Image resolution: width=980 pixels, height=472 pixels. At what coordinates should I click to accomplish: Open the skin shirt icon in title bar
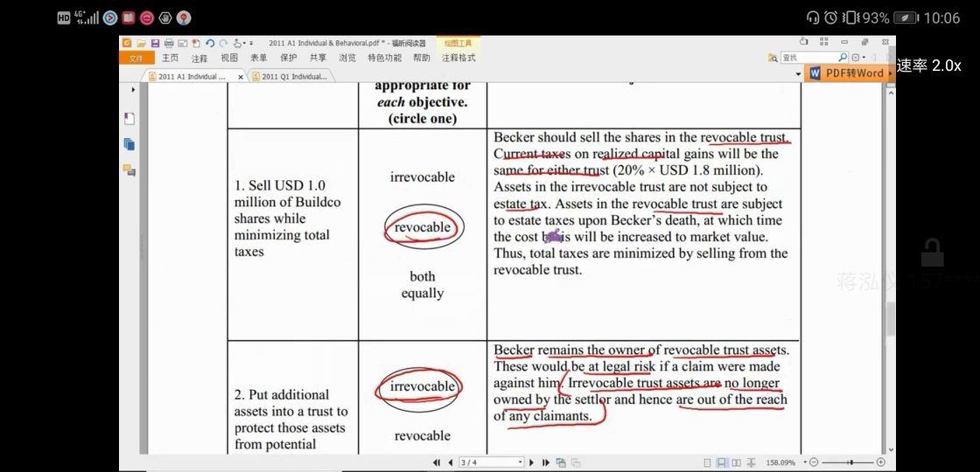pos(804,42)
